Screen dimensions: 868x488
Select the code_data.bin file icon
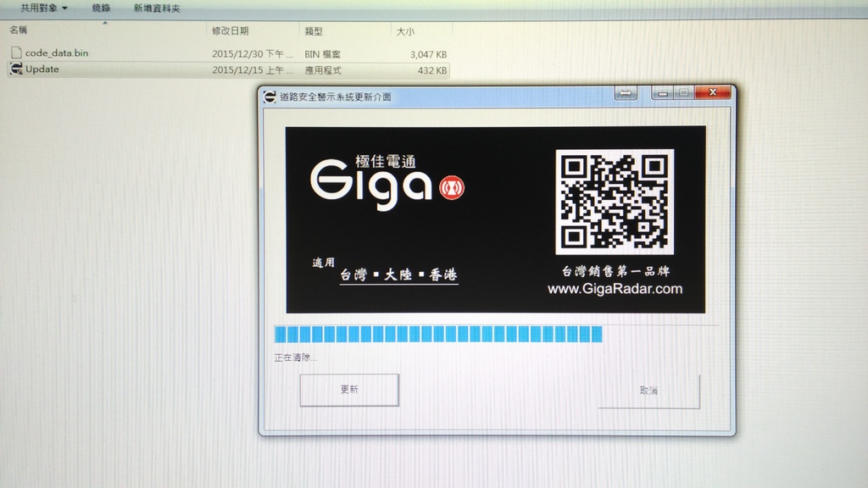pyautogui.click(x=16, y=53)
